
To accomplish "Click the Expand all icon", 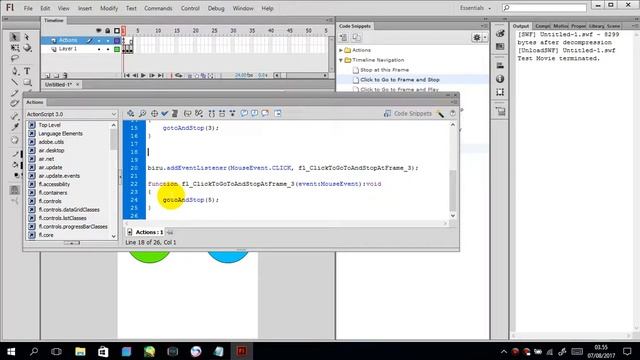I will [x=232, y=113].
